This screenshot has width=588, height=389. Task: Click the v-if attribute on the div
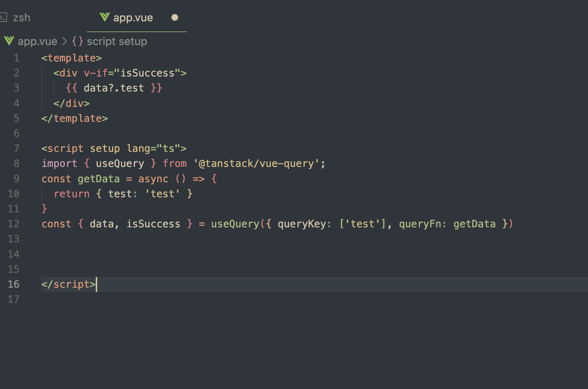pos(96,73)
